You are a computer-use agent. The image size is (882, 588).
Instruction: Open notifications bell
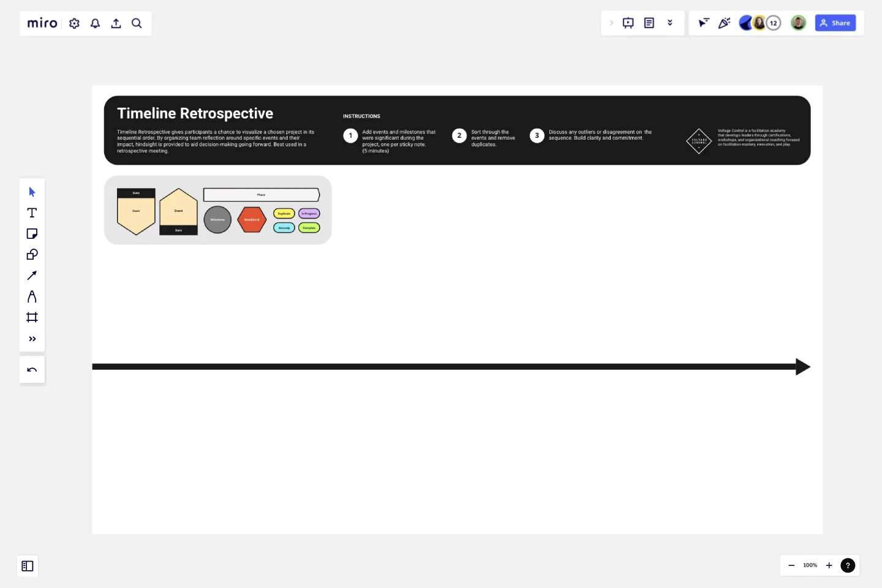coord(96,23)
